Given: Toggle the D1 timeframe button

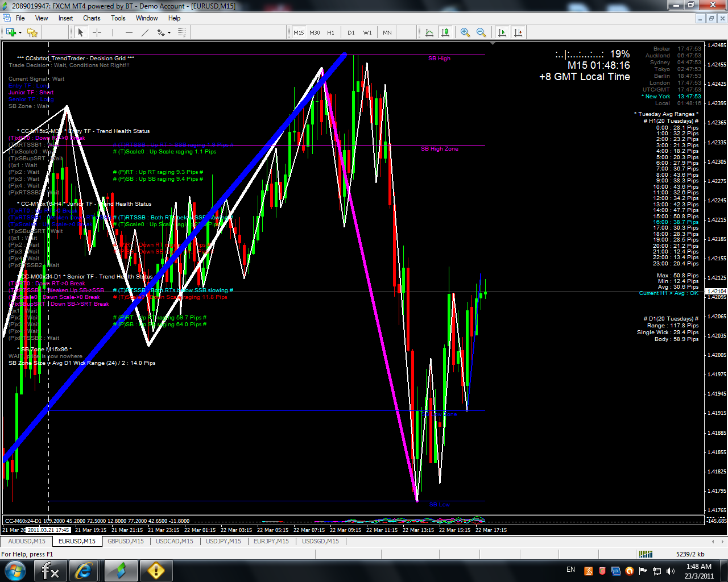Looking at the screenshot, I should click(351, 32).
